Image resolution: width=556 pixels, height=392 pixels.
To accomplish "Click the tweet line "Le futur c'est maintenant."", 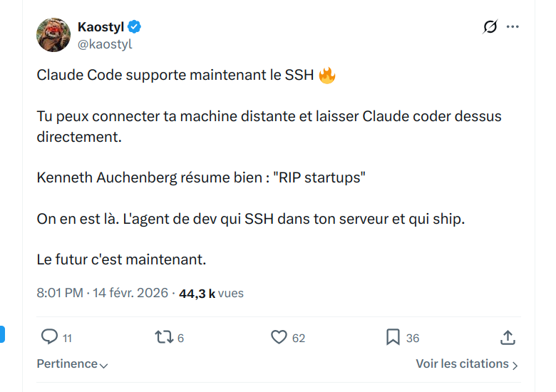I will click(x=121, y=259).
